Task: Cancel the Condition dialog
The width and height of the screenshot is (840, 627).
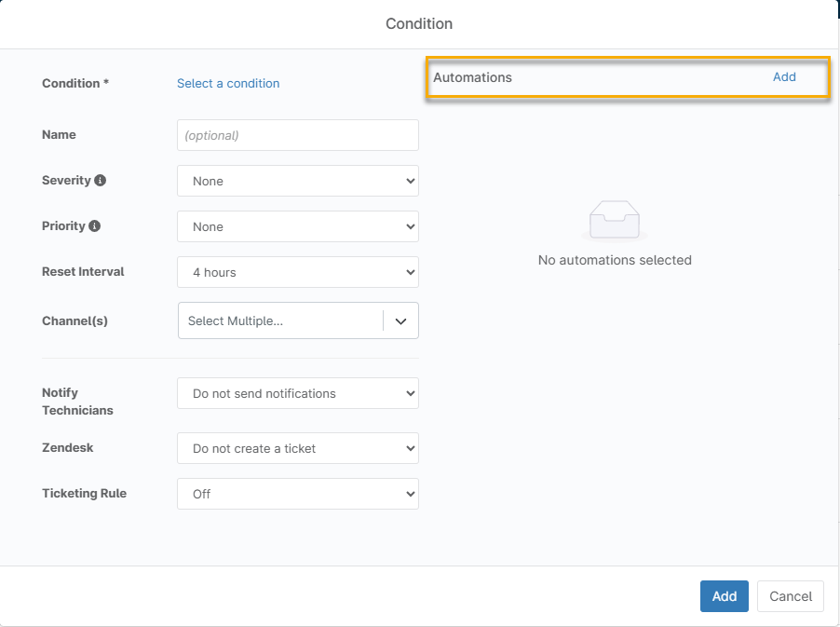Action: point(791,596)
